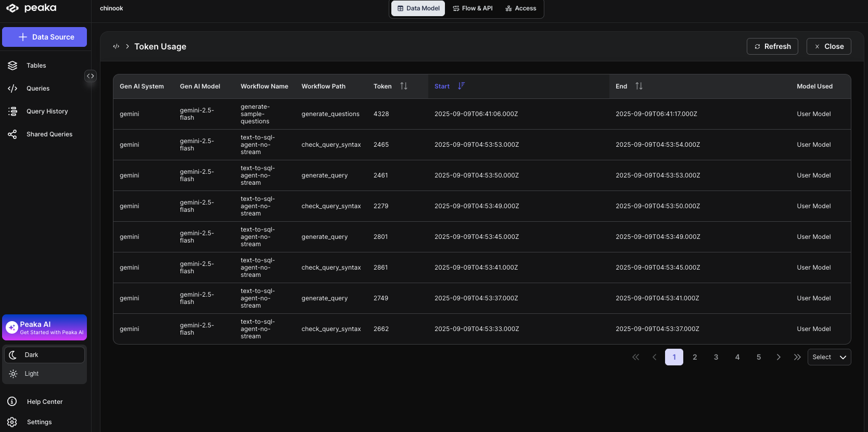Add a new Data Source
Screen dimensions: 868x432
[x=44, y=37]
